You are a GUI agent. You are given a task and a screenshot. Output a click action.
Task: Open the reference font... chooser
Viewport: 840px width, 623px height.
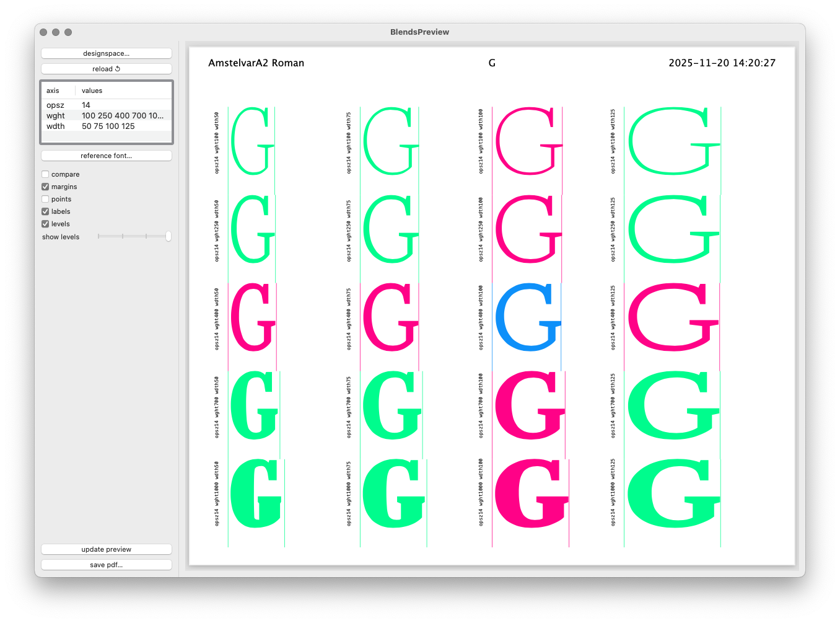coord(107,156)
